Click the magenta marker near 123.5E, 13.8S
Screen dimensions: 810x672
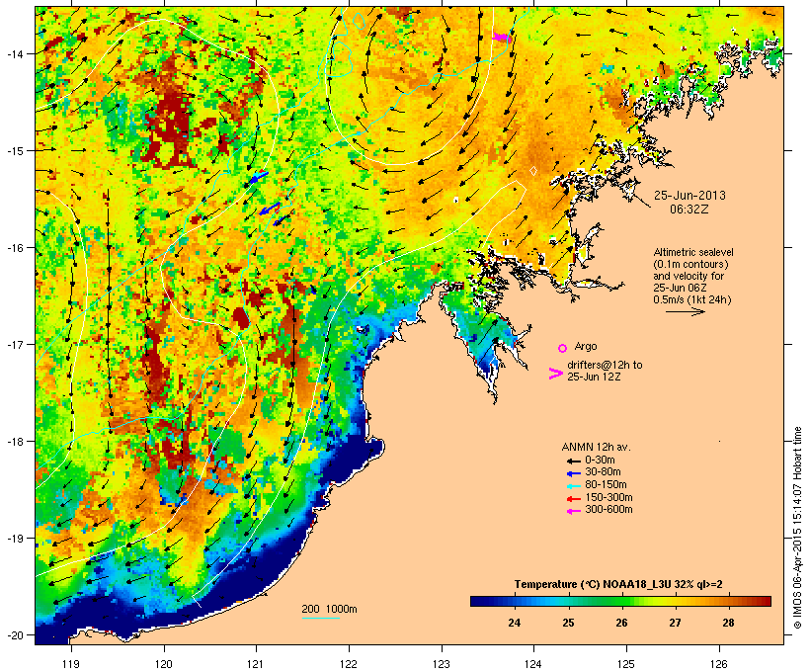pos(501,37)
